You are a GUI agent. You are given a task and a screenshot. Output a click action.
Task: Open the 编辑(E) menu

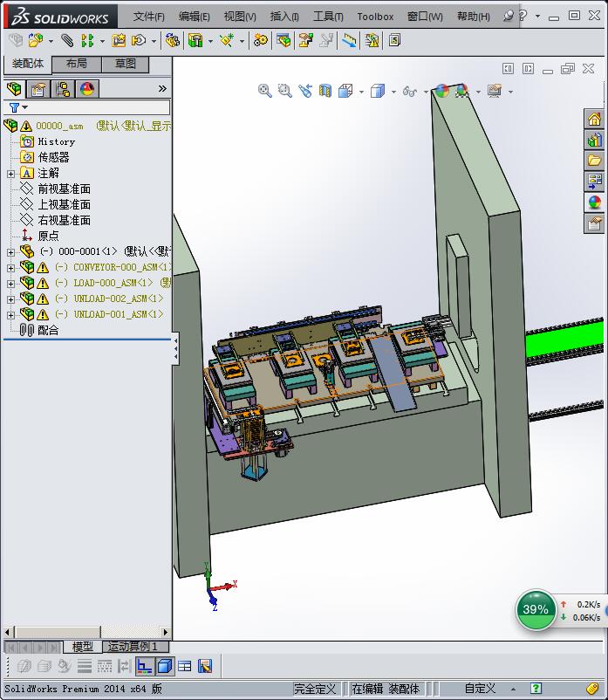[194, 17]
